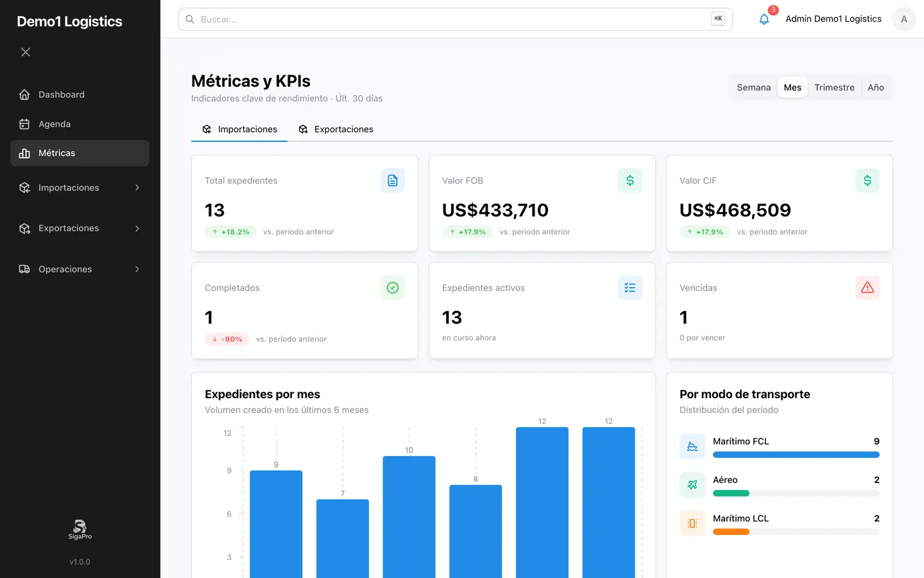Switch to the Exportaciones tab

(x=336, y=129)
